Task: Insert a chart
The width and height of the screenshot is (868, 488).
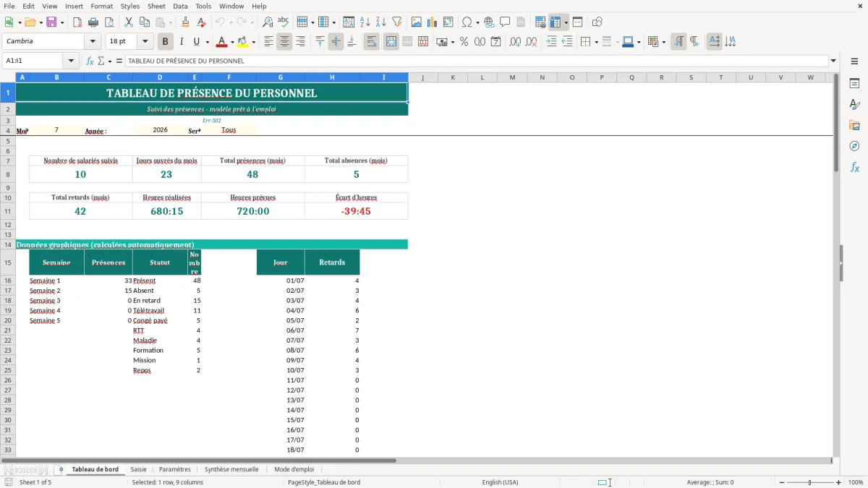Action: tap(433, 22)
